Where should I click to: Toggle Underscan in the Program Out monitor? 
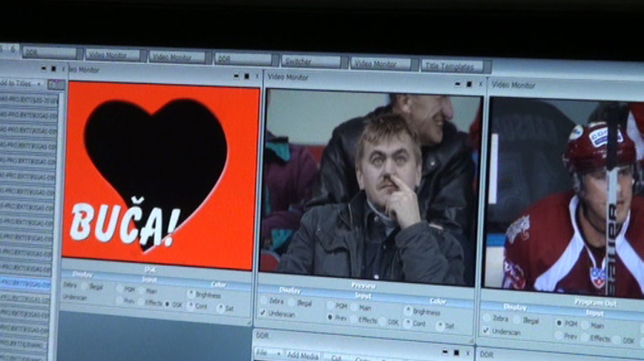click(486, 330)
